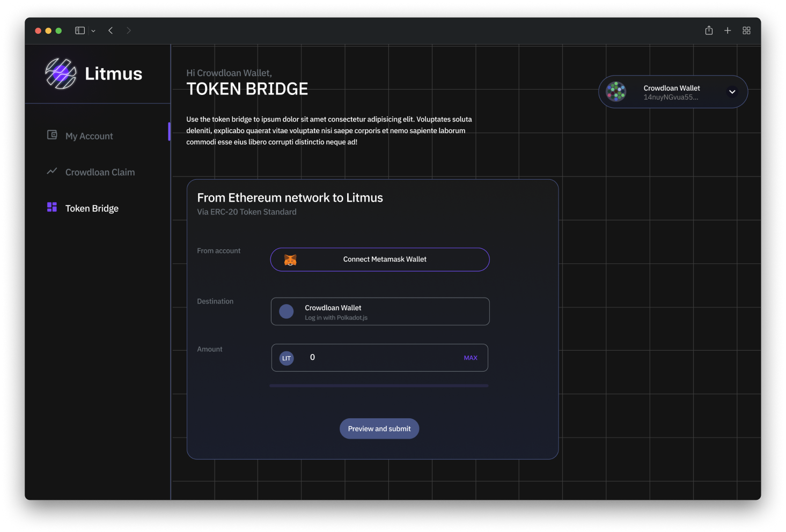Click the Metamask fox icon
The width and height of the screenshot is (786, 532).
pos(290,260)
